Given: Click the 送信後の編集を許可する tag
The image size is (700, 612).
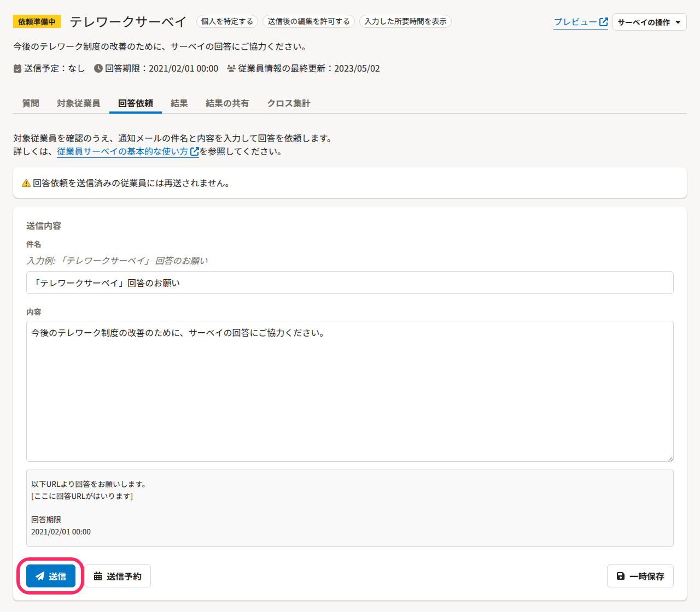Looking at the screenshot, I should tap(308, 21).
